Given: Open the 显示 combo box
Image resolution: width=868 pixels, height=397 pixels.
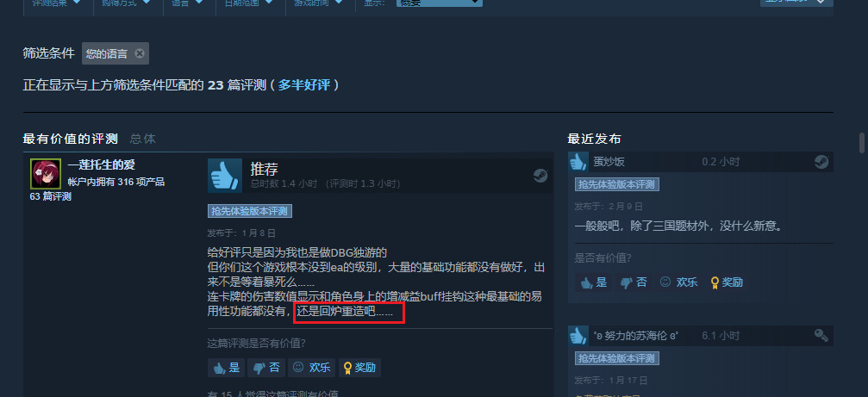Looking at the screenshot, I should pos(439,3).
